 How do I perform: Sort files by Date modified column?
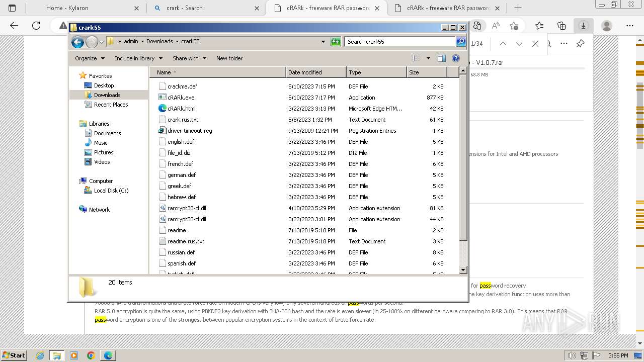pos(316,72)
